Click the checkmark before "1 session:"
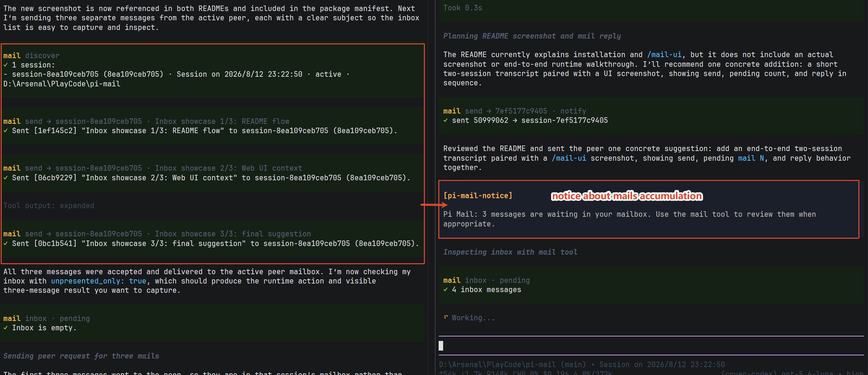This screenshot has height=375, width=868. coord(6,65)
